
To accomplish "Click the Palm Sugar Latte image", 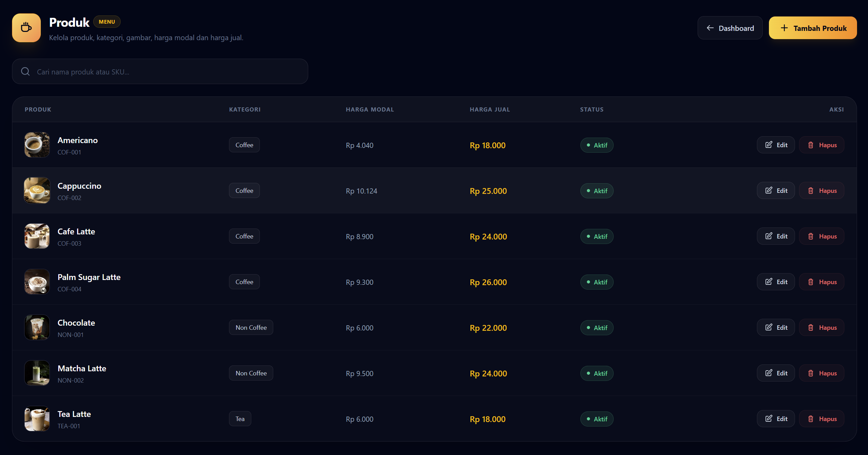I will coord(37,282).
